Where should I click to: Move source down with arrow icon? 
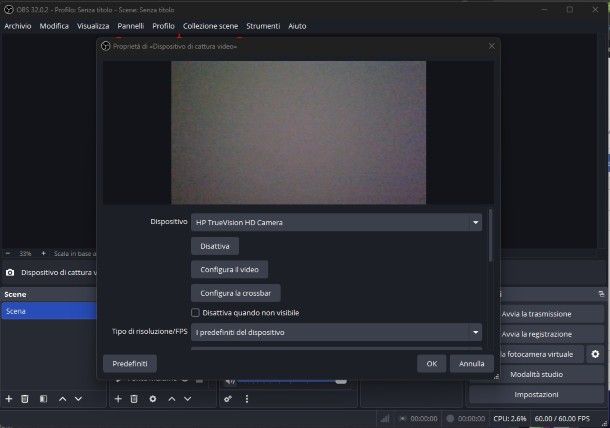[x=188, y=399]
